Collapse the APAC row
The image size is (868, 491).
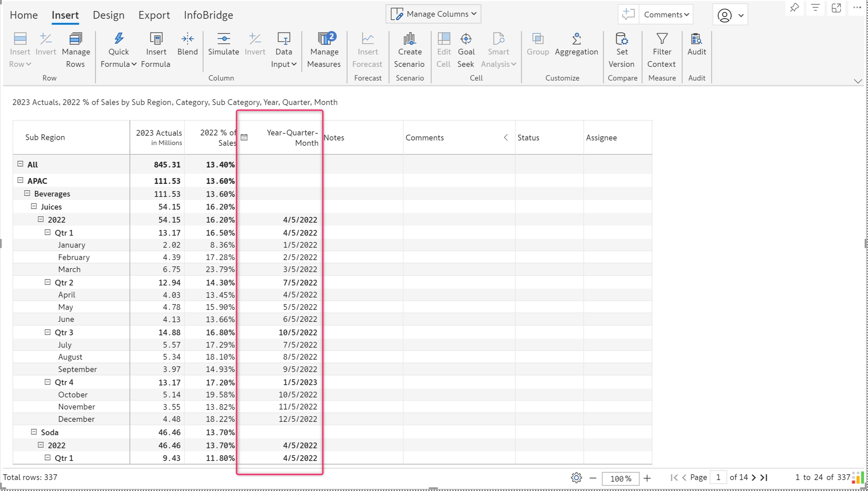pyautogui.click(x=20, y=180)
